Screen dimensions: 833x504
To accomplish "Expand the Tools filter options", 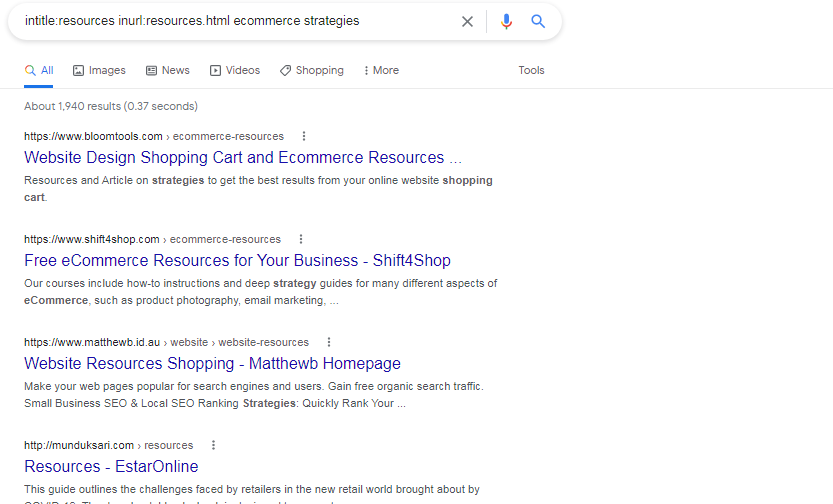I will point(531,70).
